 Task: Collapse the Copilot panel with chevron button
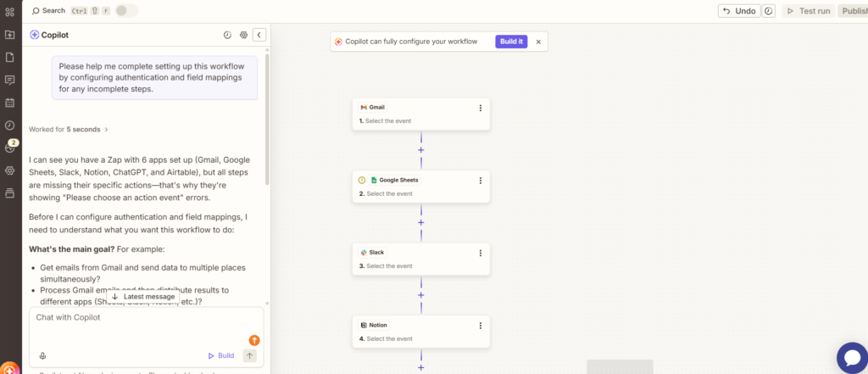[259, 35]
